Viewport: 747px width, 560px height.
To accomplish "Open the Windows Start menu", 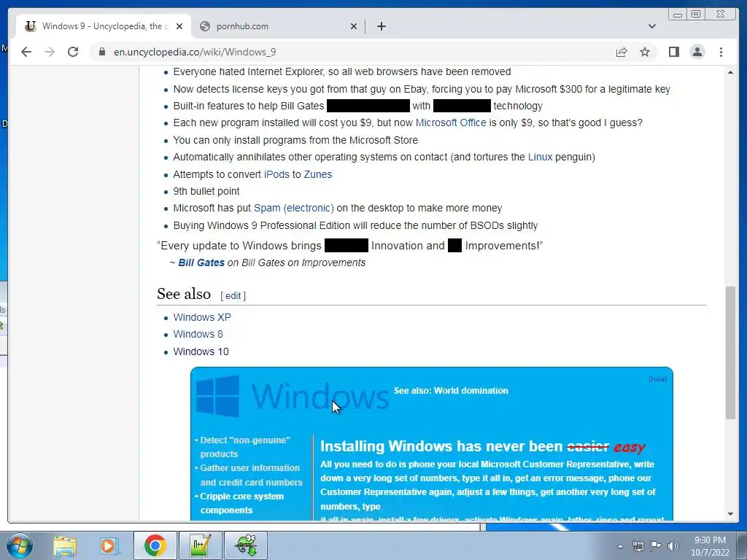I will [20, 545].
